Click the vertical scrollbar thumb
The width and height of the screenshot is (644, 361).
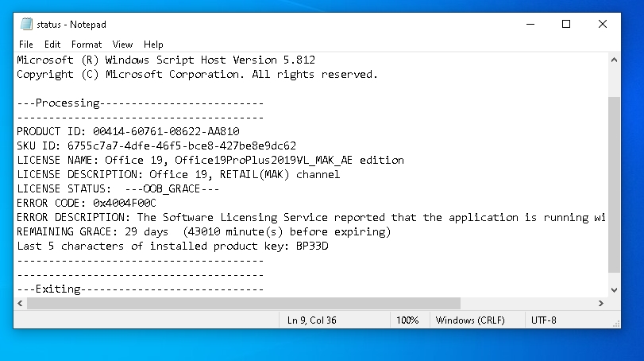click(614, 183)
